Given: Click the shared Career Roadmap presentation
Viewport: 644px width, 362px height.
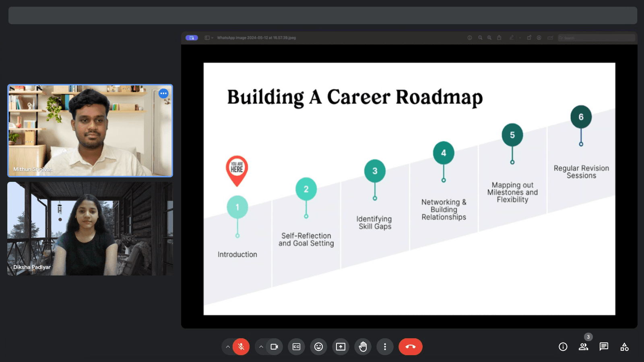Looking at the screenshot, I should click(x=409, y=188).
